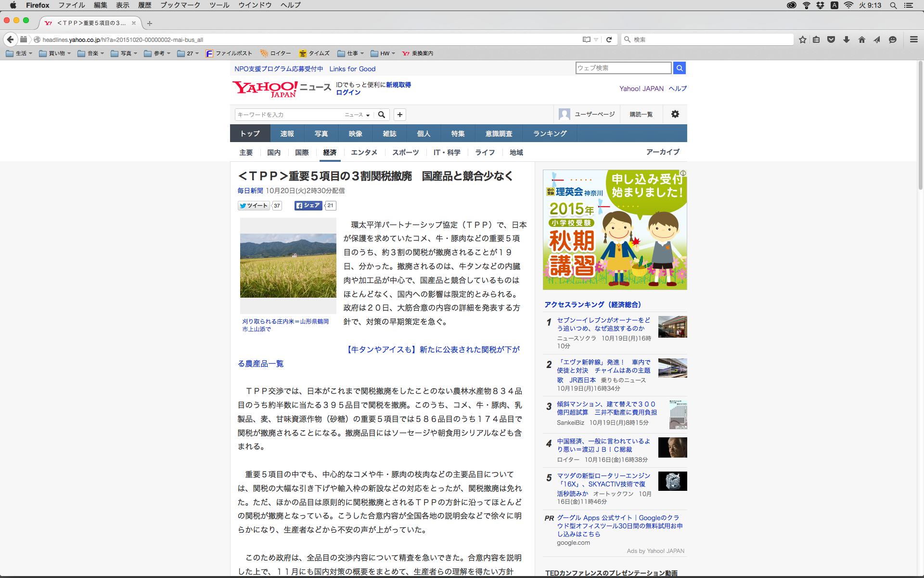This screenshot has width=924, height=578.
Task: Switch to the ランキング tab
Action: tap(550, 133)
